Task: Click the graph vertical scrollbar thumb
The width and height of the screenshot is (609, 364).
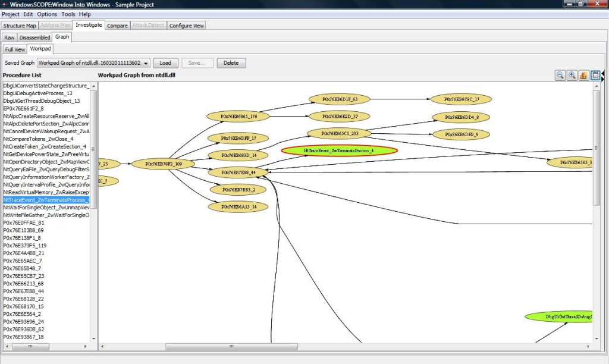Action: (597, 149)
